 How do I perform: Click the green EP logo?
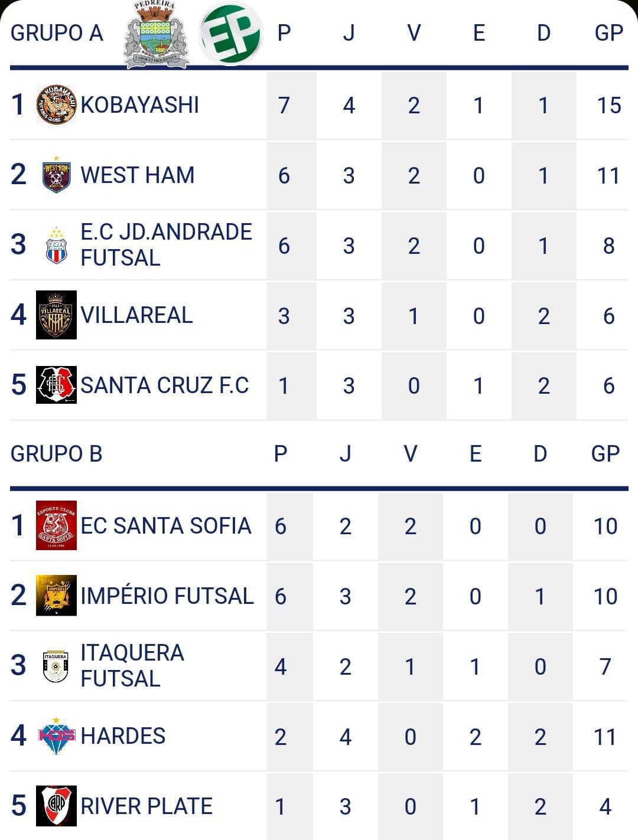coord(230,34)
